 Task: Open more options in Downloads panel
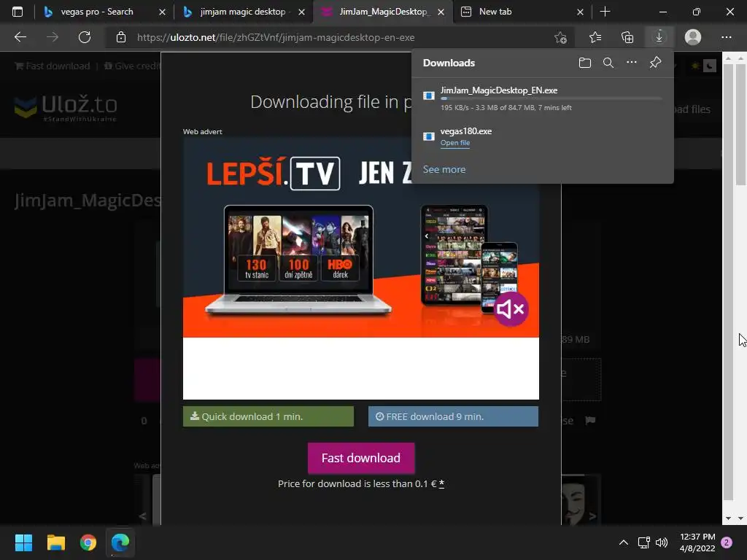coord(631,63)
